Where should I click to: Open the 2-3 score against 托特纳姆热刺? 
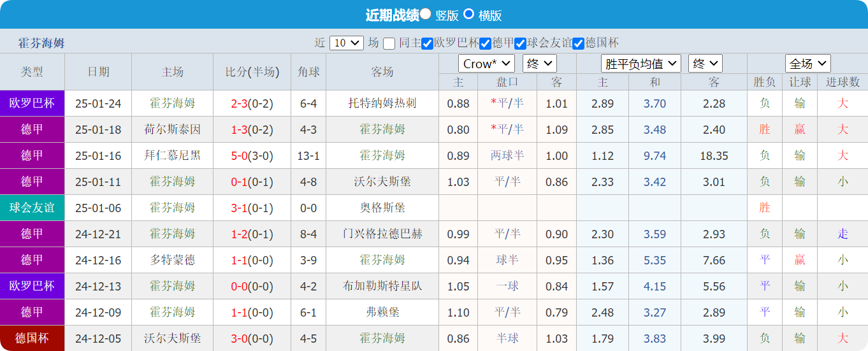click(x=239, y=103)
